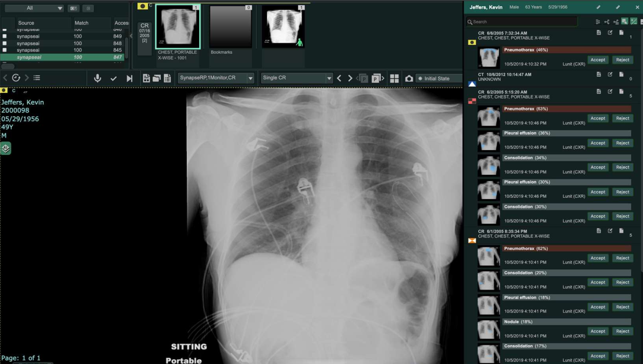Click the Pneumothorax (63%) red probability bar
The image size is (643, 364).
[566, 109]
